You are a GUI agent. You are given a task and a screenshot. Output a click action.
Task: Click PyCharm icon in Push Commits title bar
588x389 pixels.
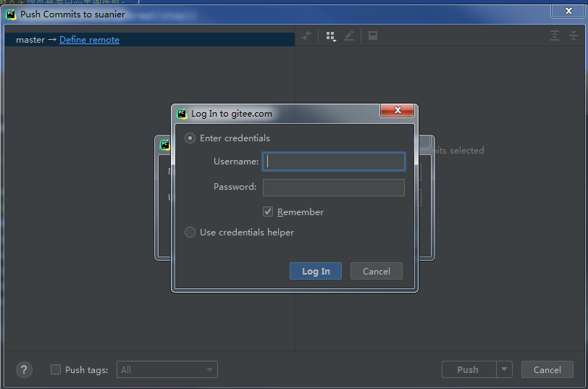[11, 14]
